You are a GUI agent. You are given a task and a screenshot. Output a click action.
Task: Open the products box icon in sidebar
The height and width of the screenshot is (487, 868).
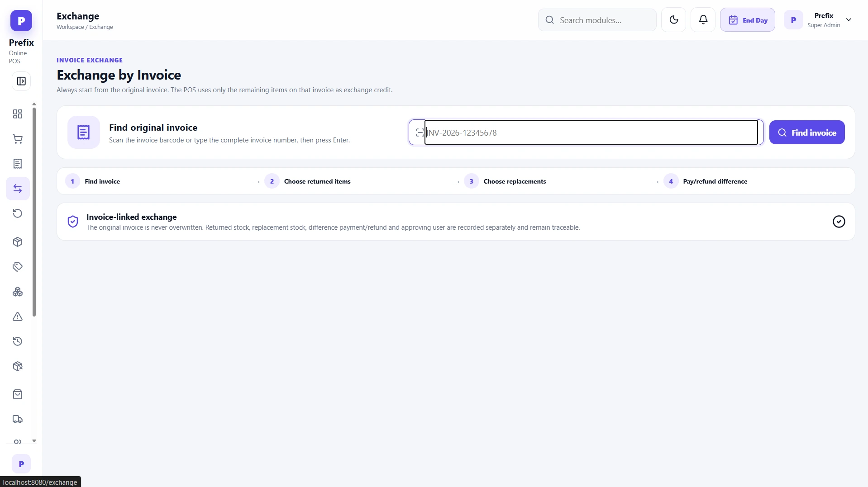coord(18,242)
